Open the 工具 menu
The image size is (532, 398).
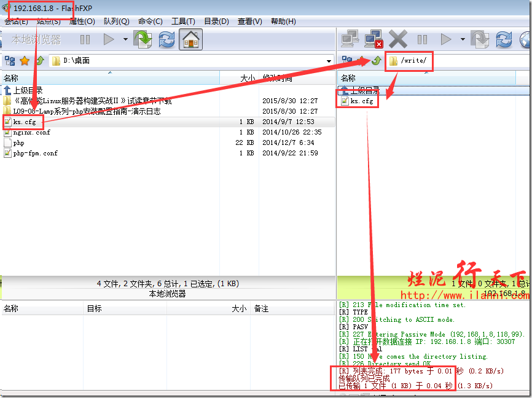click(183, 21)
